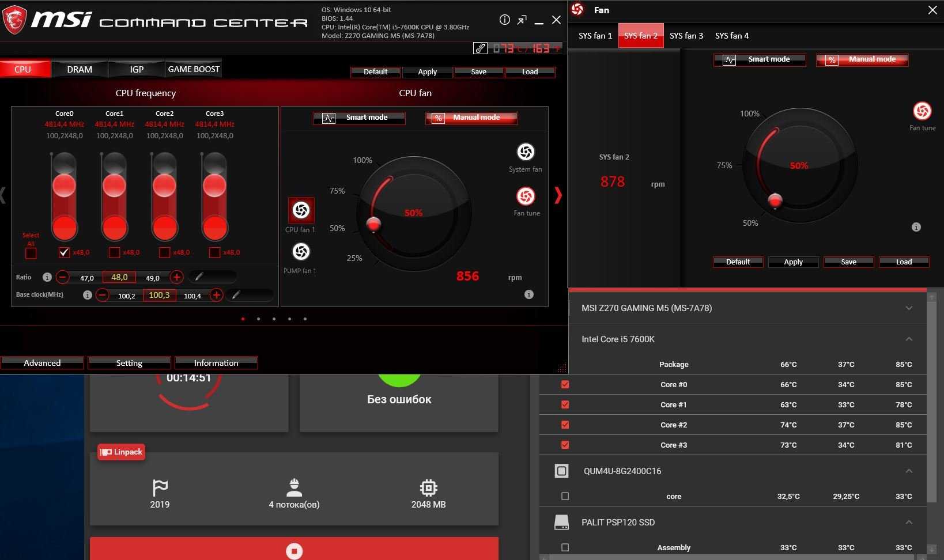
Task: Switch to the DRAM tab
Action: (80, 69)
